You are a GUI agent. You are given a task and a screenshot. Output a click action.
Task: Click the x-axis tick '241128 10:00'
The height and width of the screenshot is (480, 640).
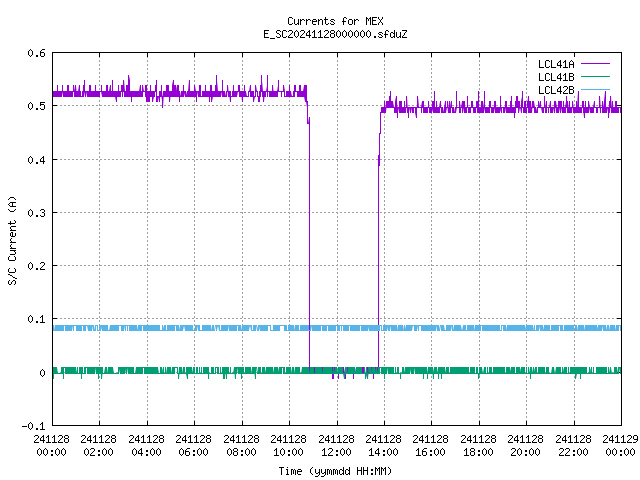point(288,445)
